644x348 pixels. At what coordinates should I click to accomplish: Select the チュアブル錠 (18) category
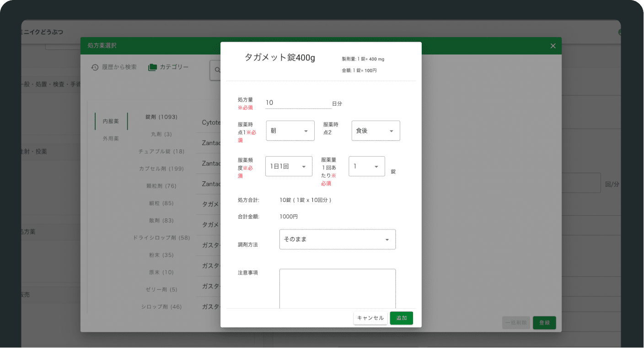161,152
